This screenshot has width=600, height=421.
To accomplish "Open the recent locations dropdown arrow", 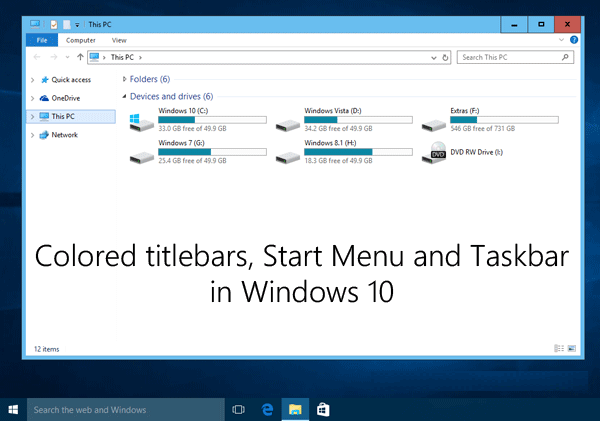I will [67, 57].
